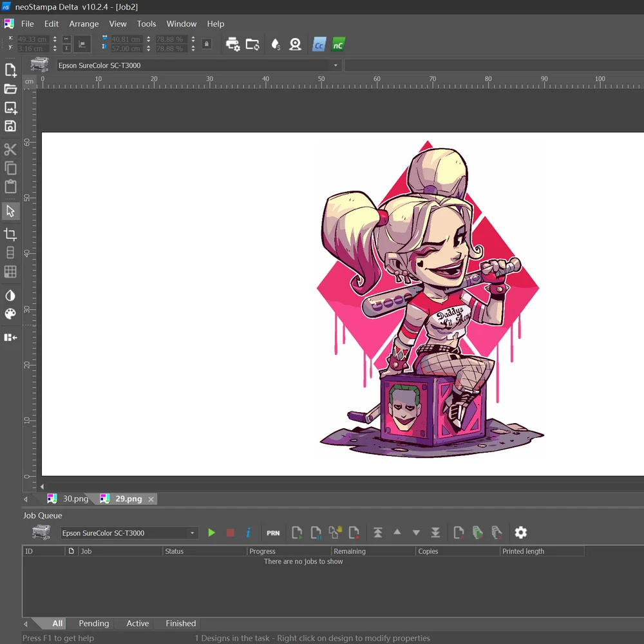644x644 pixels.
Task: Click the width field showing 40.81 cm
Action: coord(127,39)
